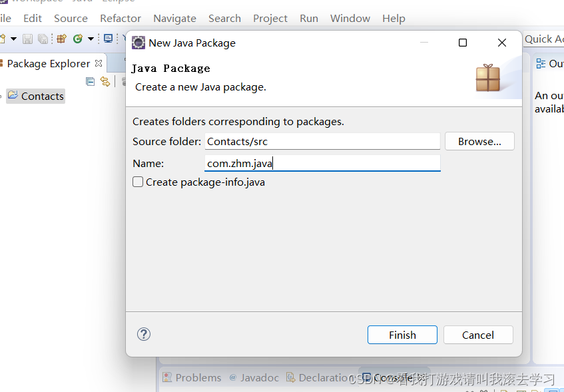The width and height of the screenshot is (564, 392).
Task: Open the Navigate menu
Action: (174, 18)
